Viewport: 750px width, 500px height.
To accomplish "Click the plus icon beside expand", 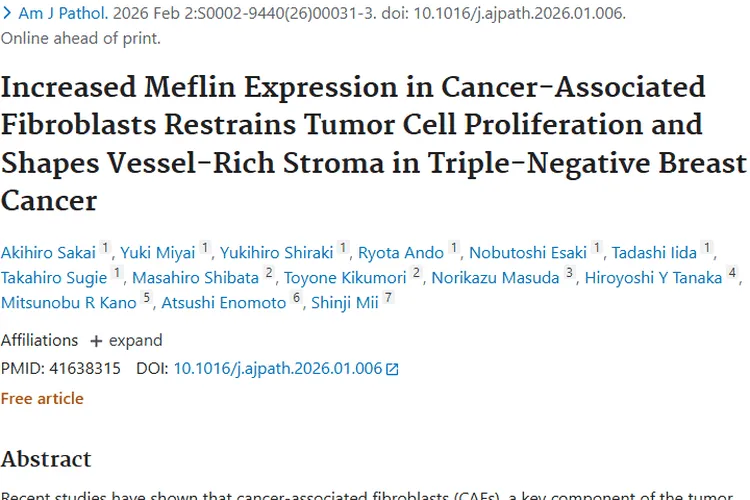I will coord(96,341).
